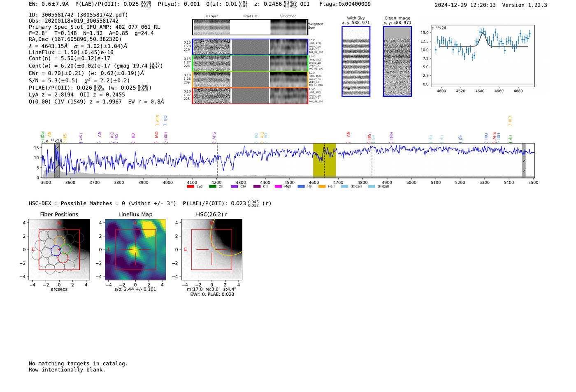576x392 pixels.
Task: Click the HSC(26.2) r image panel
Action: click(x=211, y=250)
